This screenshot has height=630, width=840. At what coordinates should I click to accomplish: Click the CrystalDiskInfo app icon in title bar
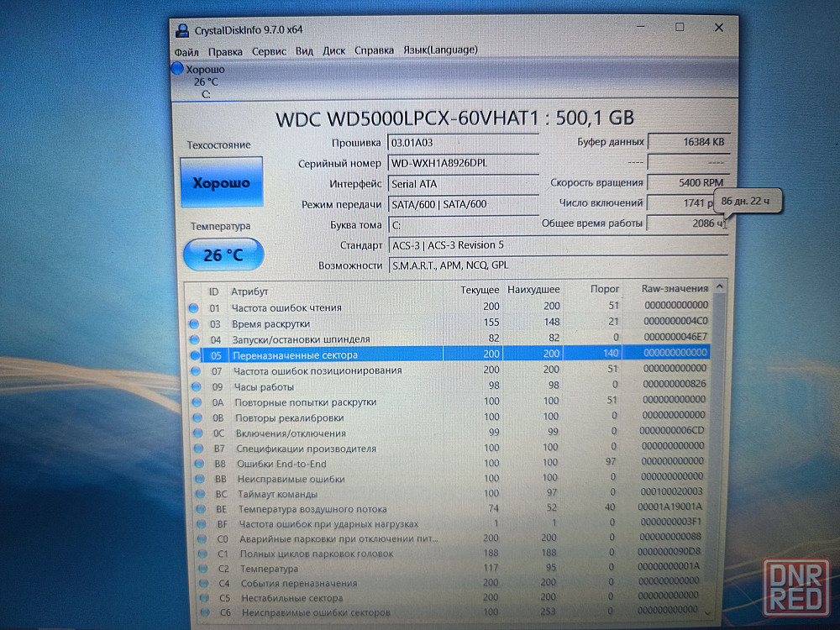[x=182, y=30]
